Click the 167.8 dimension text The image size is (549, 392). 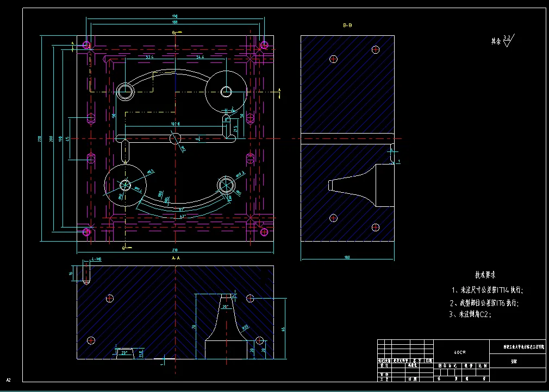click(x=176, y=124)
